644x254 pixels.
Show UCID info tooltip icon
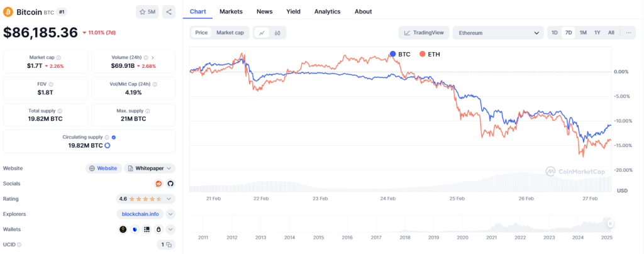click(19, 245)
